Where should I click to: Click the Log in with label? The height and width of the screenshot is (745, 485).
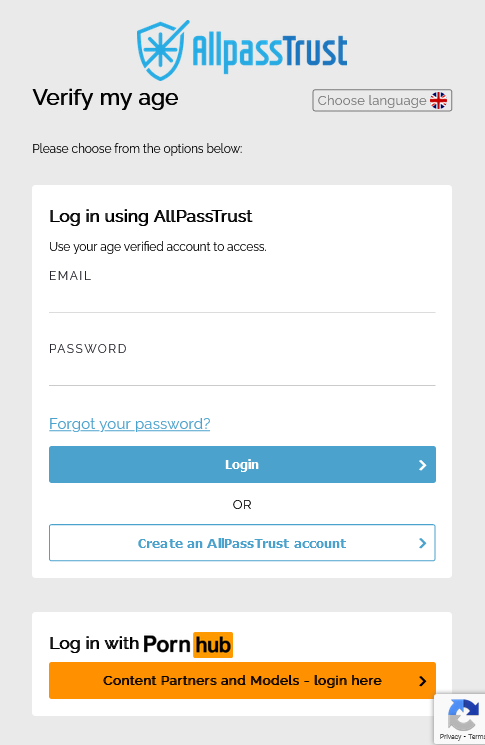coord(94,643)
